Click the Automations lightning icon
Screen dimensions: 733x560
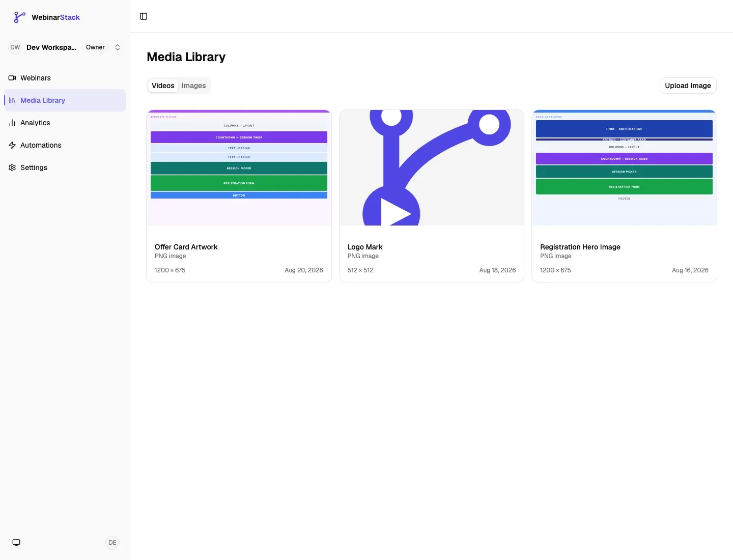12,145
